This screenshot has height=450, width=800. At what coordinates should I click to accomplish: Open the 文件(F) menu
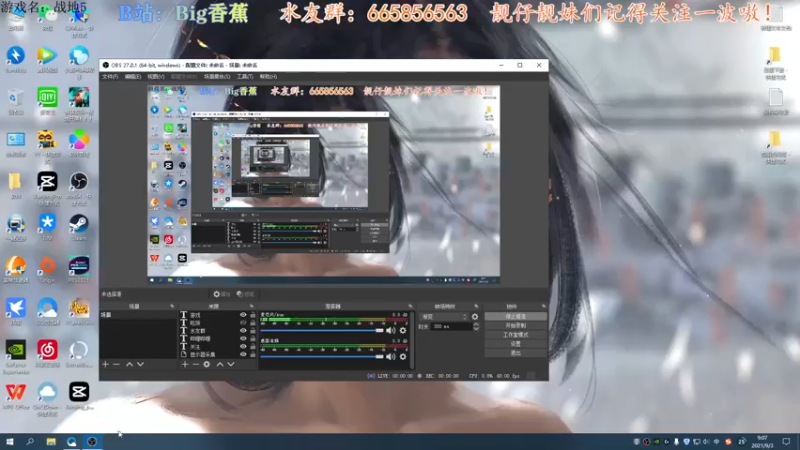tap(110, 77)
